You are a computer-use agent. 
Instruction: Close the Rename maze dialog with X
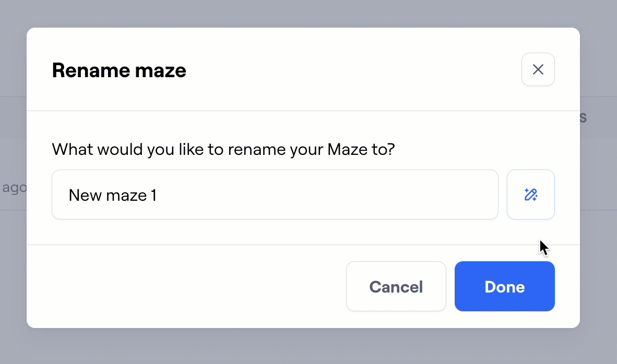[538, 69]
